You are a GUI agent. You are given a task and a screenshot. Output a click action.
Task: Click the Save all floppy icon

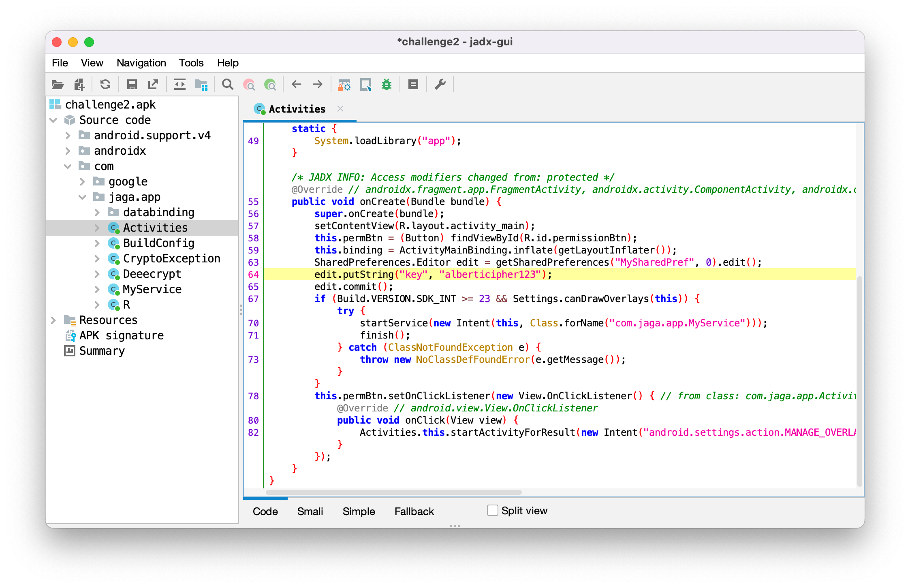[x=132, y=85]
